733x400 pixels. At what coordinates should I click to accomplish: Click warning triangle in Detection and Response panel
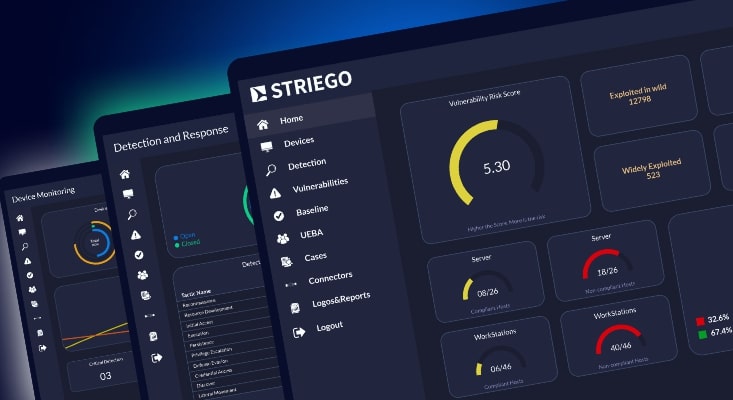pos(136,235)
